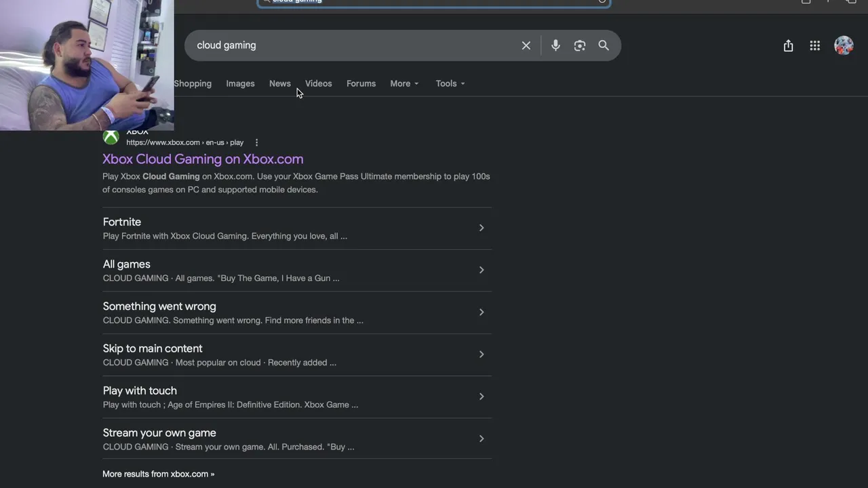Switch to the Shopping tab
868x488 pixels.
[193, 83]
